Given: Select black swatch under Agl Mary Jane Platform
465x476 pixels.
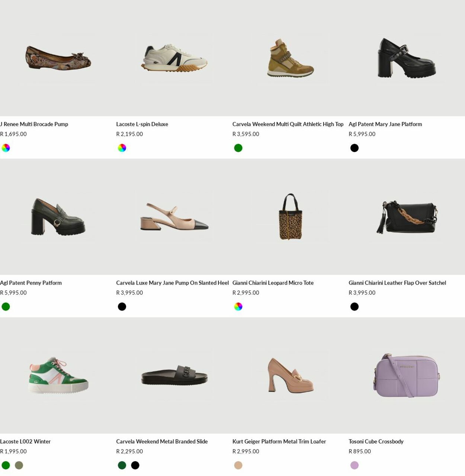Looking at the screenshot, I should click(355, 148).
